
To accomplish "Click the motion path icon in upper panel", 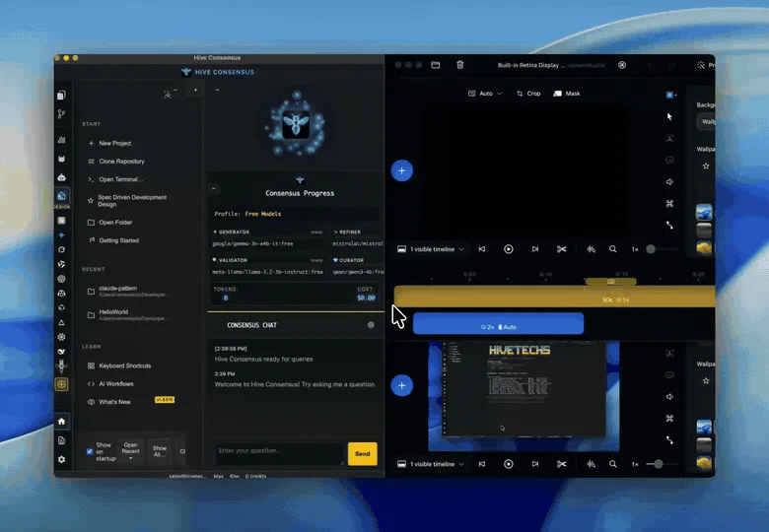I will click(x=669, y=226).
